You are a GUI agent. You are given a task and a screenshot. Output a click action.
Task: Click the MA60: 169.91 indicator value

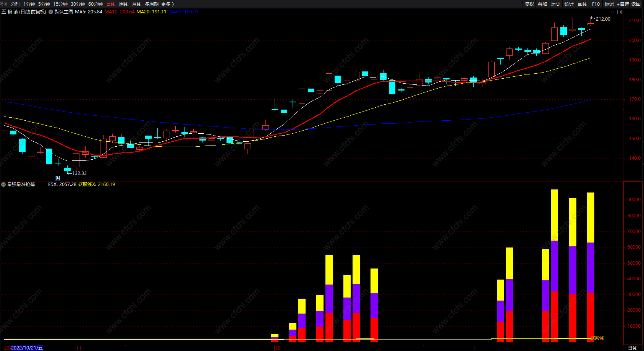point(183,12)
